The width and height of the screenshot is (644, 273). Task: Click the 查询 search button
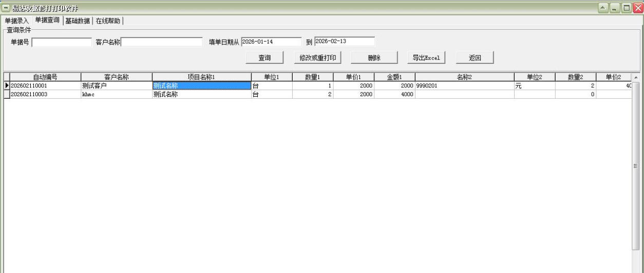(264, 58)
